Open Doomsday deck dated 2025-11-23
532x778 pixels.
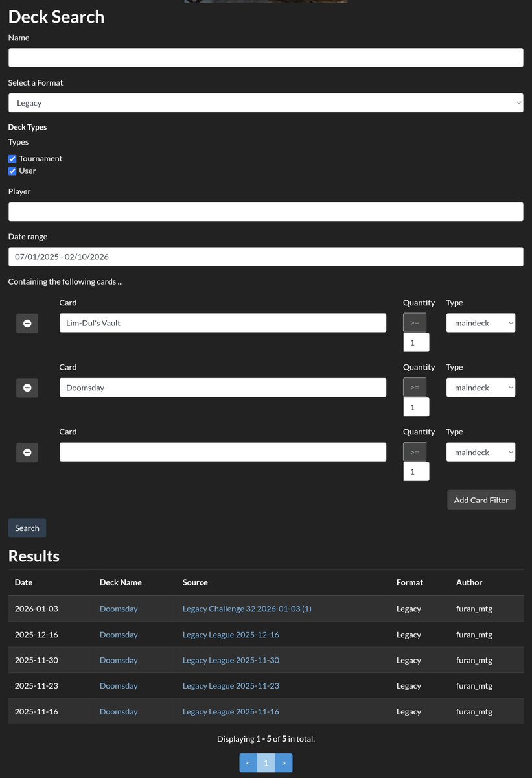pos(119,686)
